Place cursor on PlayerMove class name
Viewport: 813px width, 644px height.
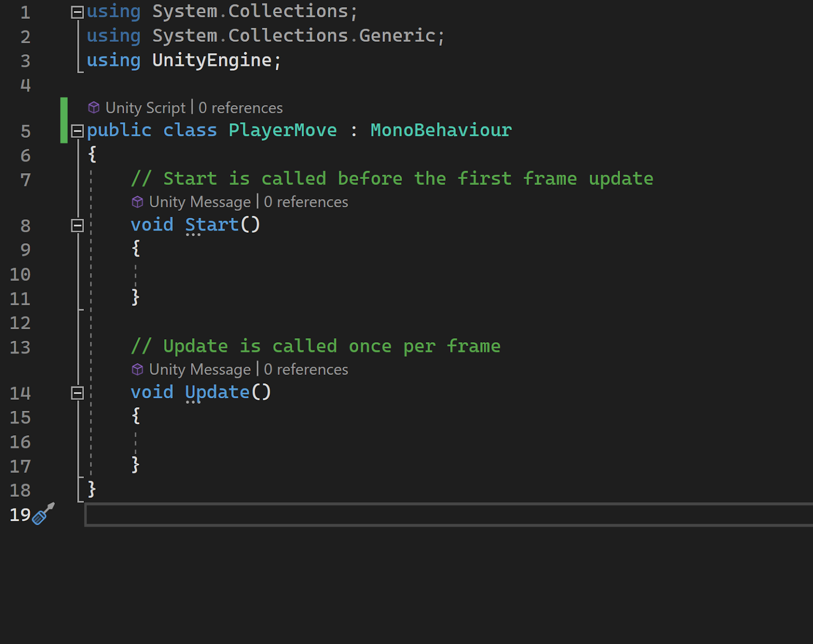(x=283, y=130)
